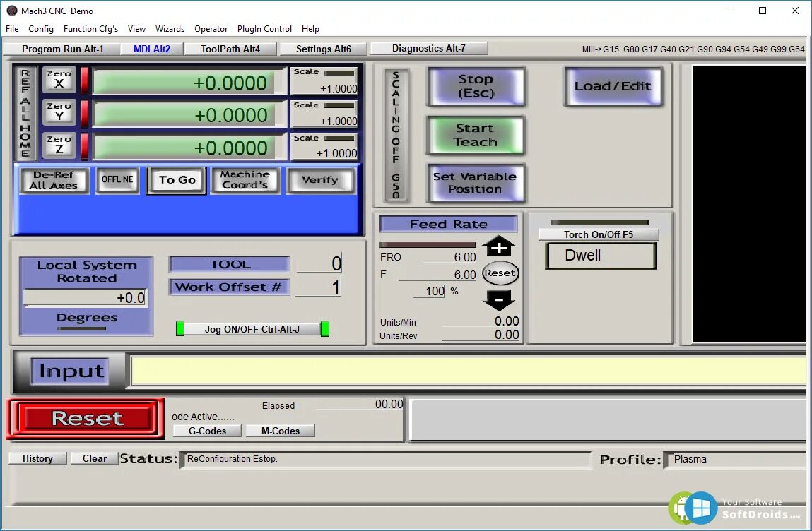Click the big red Reset button

86,419
